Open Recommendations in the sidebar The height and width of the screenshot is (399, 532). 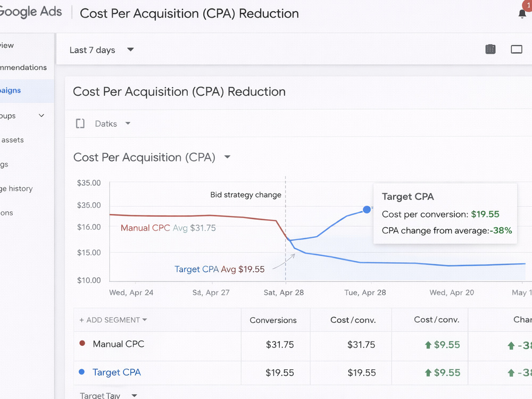tap(23, 68)
